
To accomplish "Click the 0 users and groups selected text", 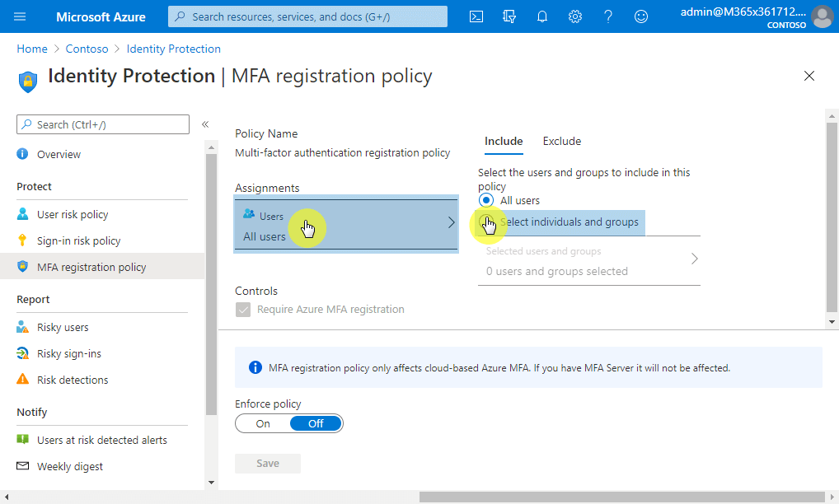I will coord(556,271).
